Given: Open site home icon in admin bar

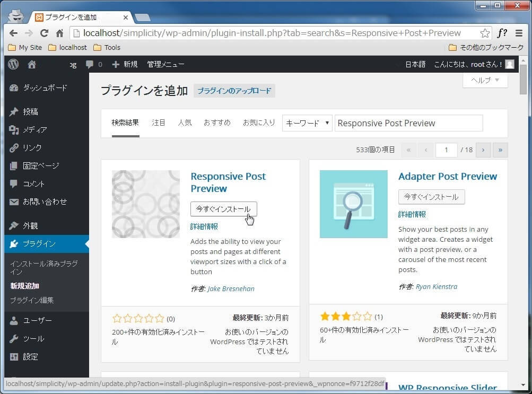Looking at the screenshot, I should [x=32, y=64].
